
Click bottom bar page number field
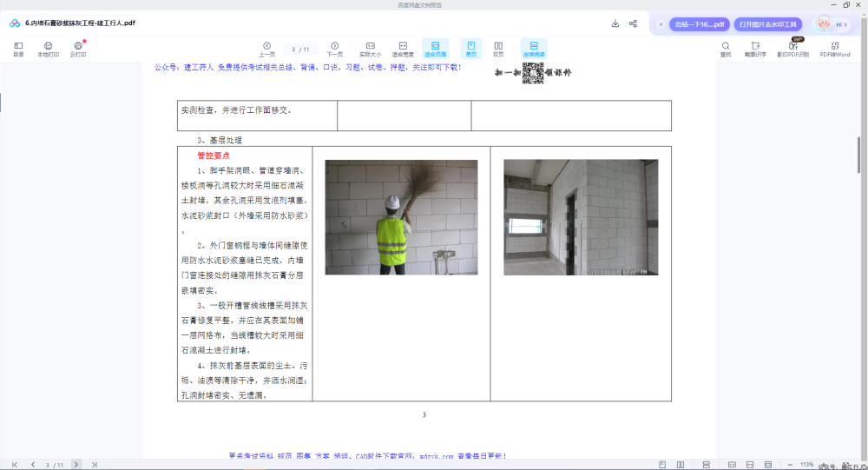tap(54, 465)
